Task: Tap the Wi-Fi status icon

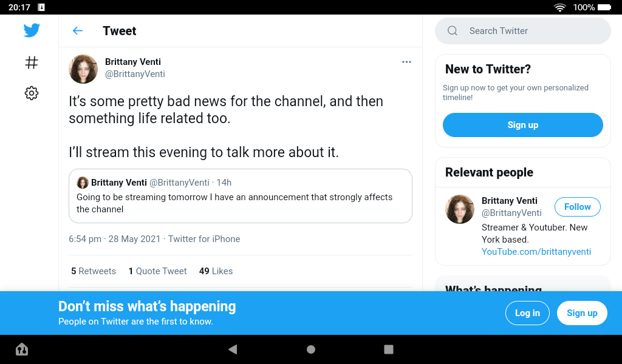Action: click(559, 7)
